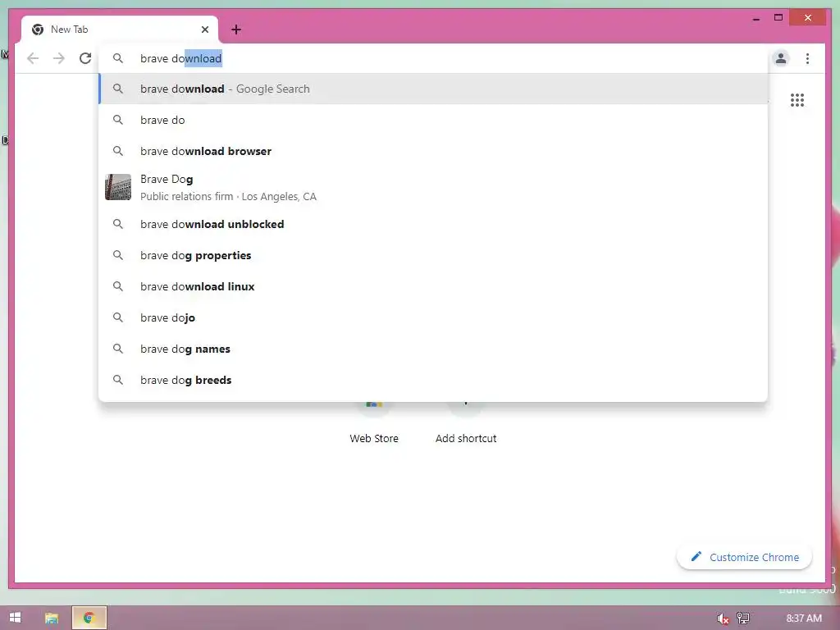Open the Windows Start button
Screen dimensions: 840x630
(15, 618)
